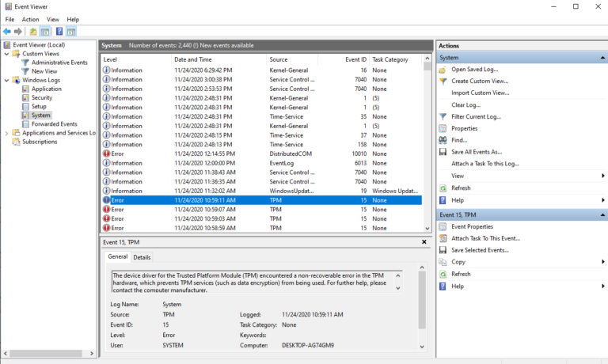Open the File menu
The width and height of the screenshot is (608, 364).
[x=9, y=19]
